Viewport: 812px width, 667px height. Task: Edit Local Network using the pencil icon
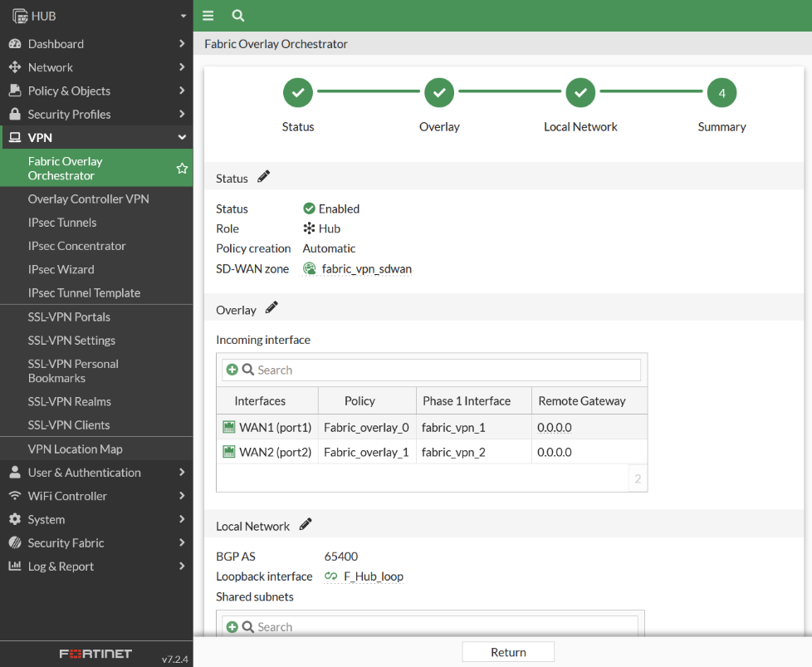coord(304,524)
